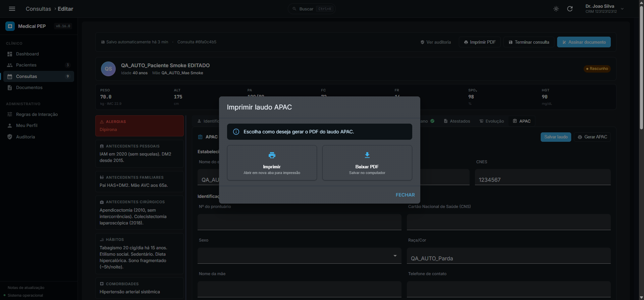This screenshot has height=300, width=644.
Task: Click the SpO₂ 98 vital value
Action: point(471,97)
